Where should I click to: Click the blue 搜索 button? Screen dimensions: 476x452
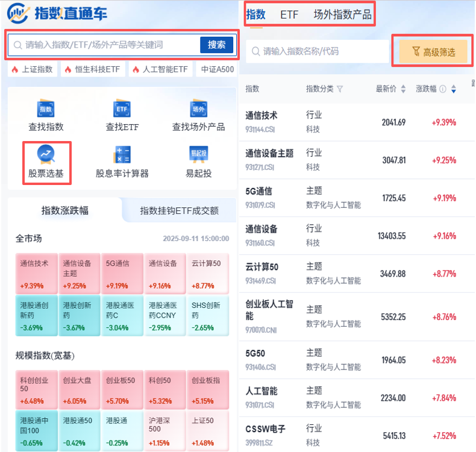[x=216, y=45]
